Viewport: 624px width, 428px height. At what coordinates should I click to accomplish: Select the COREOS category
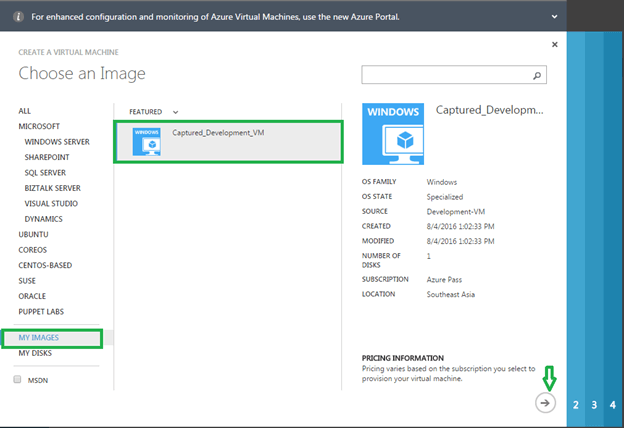(x=33, y=250)
